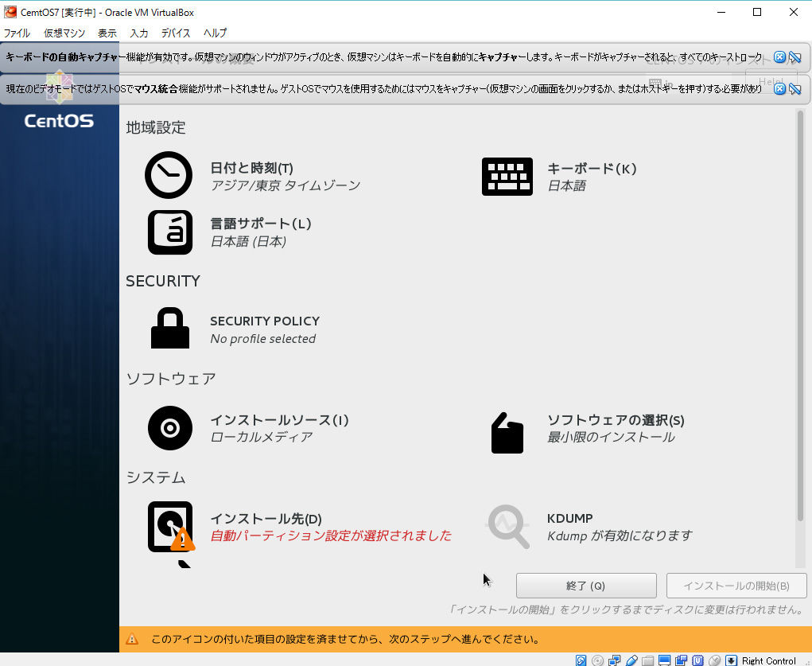
Task: Open the キーボード keyboard layout icon
Action: [507, 177]
